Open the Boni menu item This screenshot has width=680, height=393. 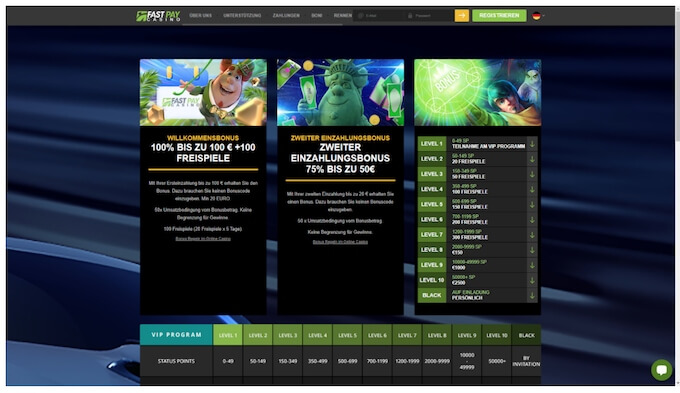[317, 16]
